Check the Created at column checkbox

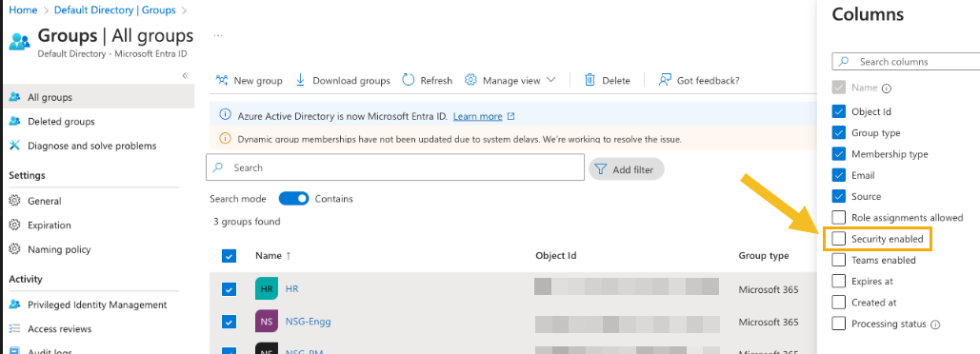[839, 303]
